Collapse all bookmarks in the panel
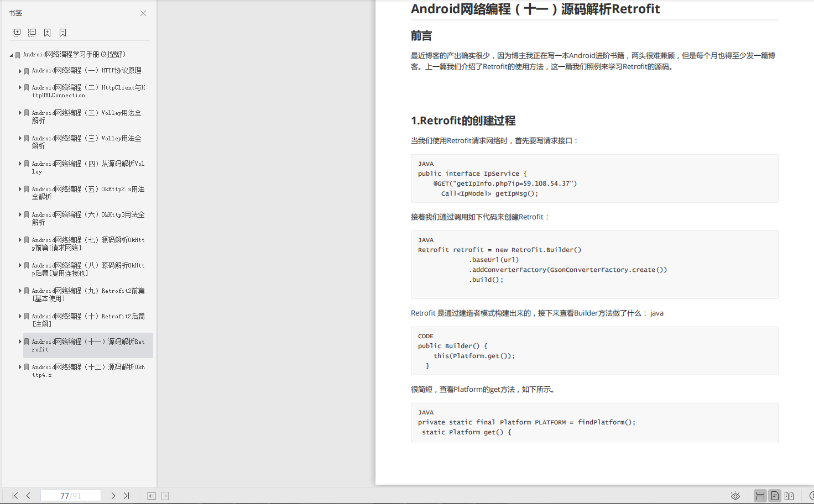Viewport: 814px width, 504px height. (x=32, y=33)
